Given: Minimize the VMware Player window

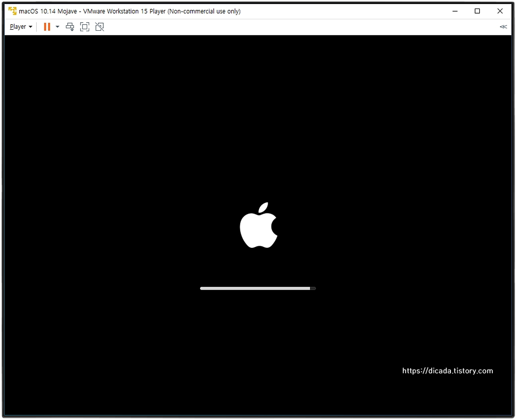Looking at the screenshot, I should tap(455, 11).
